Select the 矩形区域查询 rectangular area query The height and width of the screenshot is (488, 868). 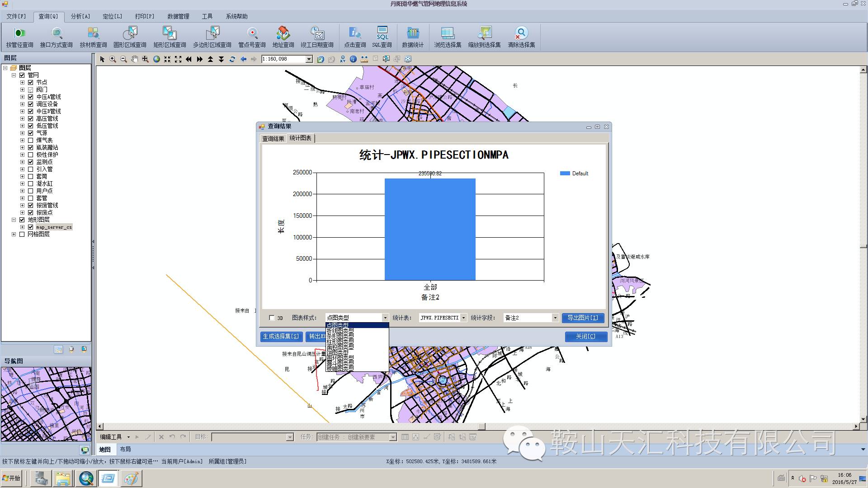click(x=170, y=37)
